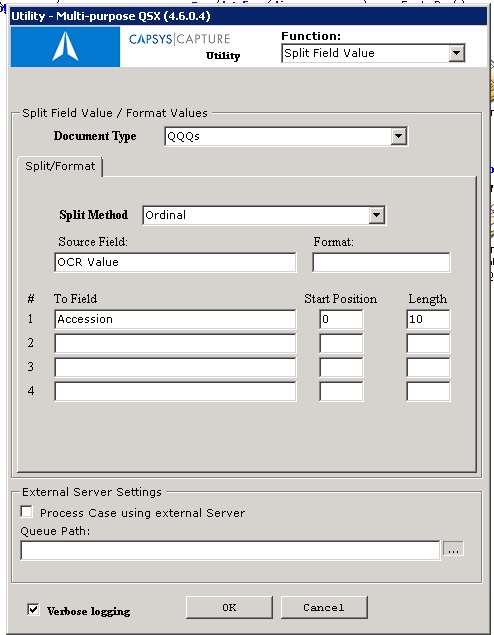Click the Cancel button
This screenshot has height=635, width=494.
point(324,607)
